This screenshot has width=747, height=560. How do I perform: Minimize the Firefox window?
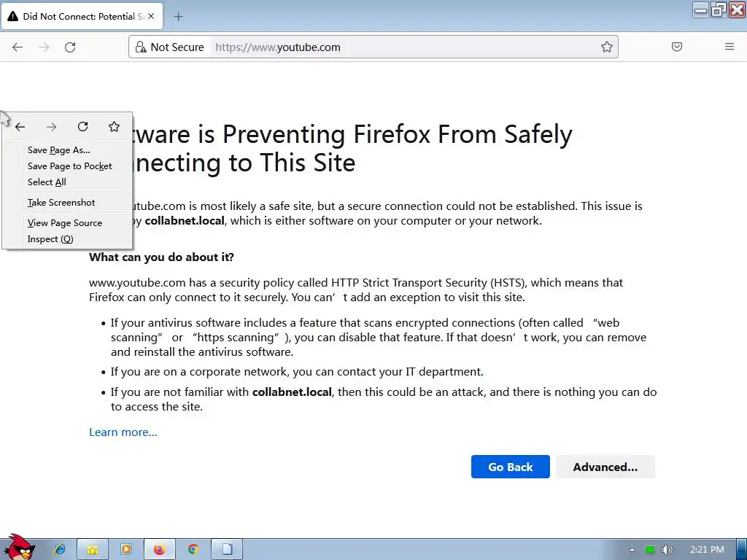tap(700, 10)
